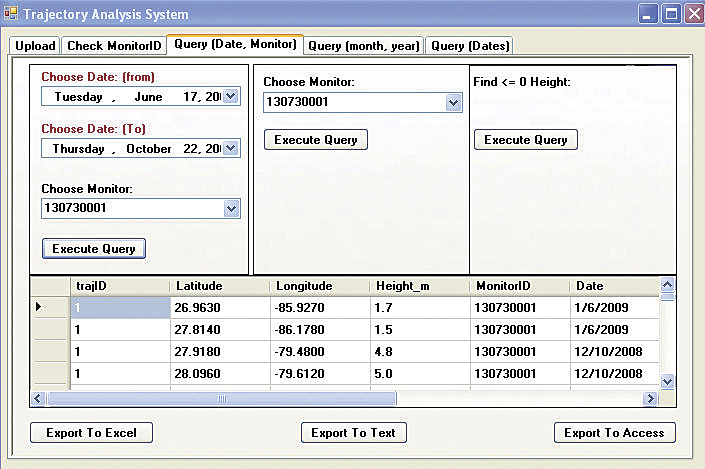The image size is (705, 469).
Task: Sort by the MonitorID column header
Action: pyautogui.click(x=520, y=286)
